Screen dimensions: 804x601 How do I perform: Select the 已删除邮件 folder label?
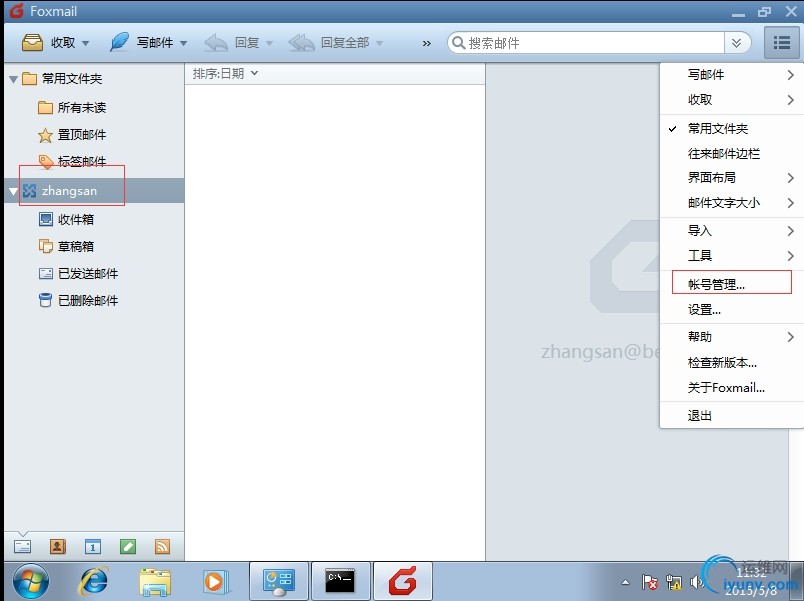(x=88, y=300)
